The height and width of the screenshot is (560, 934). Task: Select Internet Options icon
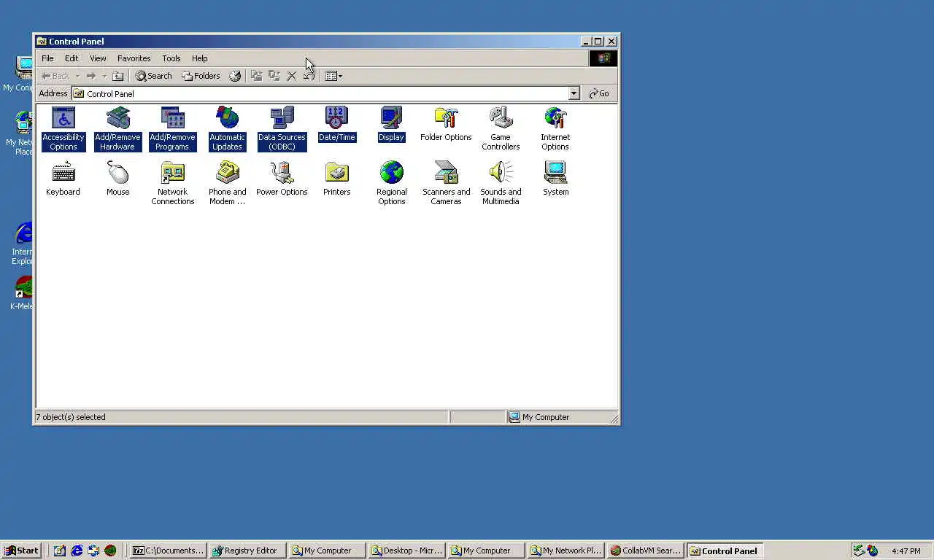click(555, 129)
